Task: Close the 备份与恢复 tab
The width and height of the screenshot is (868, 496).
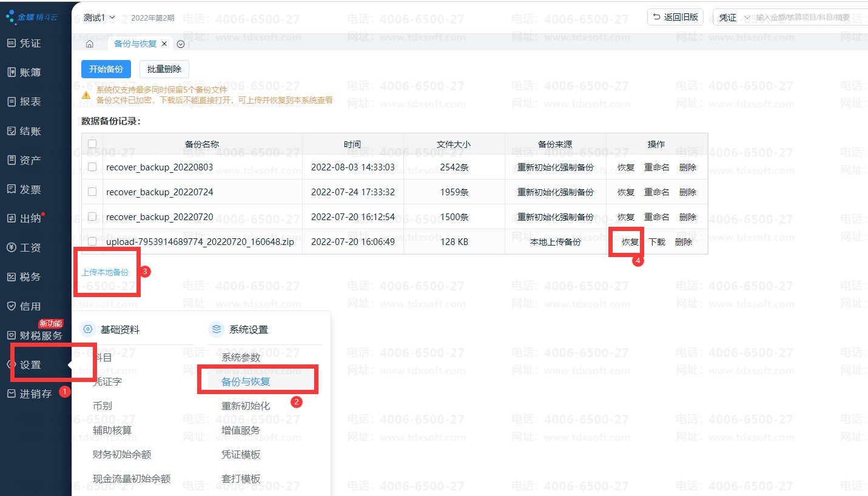Action: [164, 44]
